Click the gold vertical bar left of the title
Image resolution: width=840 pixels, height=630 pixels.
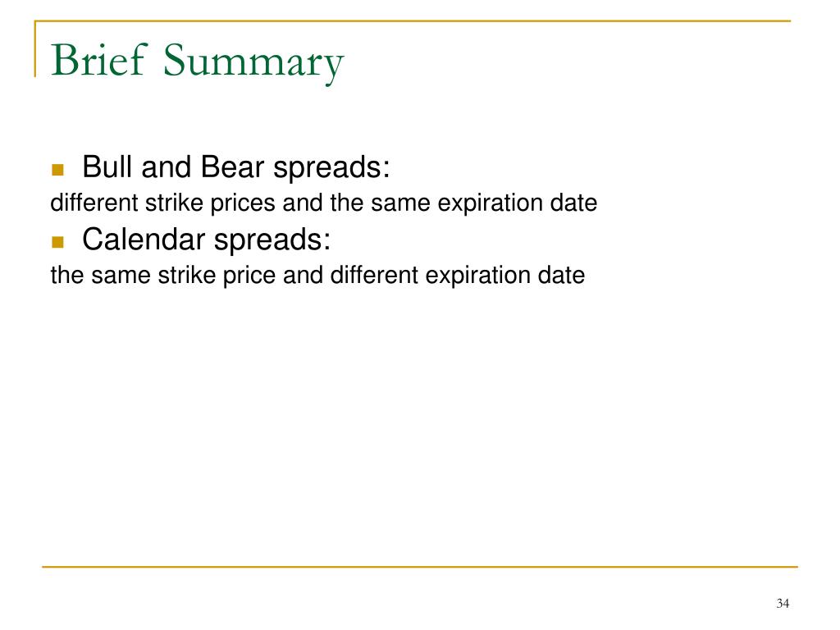coord(35,48)
